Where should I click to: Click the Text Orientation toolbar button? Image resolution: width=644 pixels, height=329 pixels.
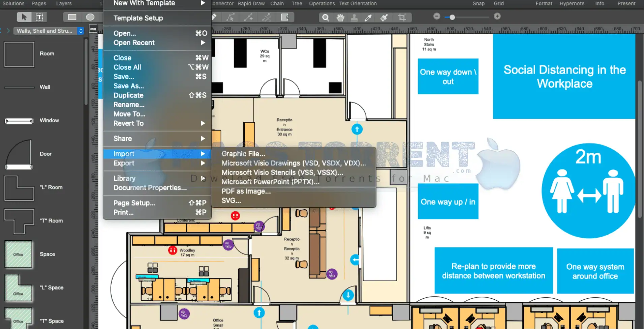point(358,4)
